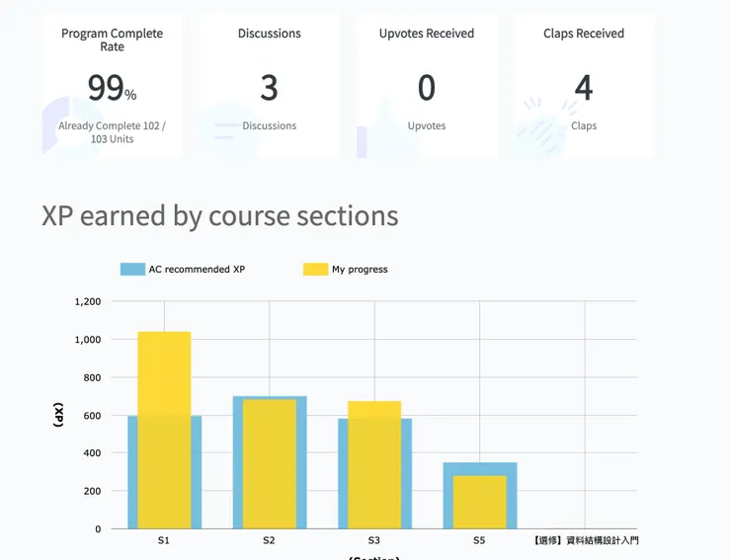The image size is (731, 560).
Task: Click the (XP) y-axis title
Action: (x=58, y=415)
